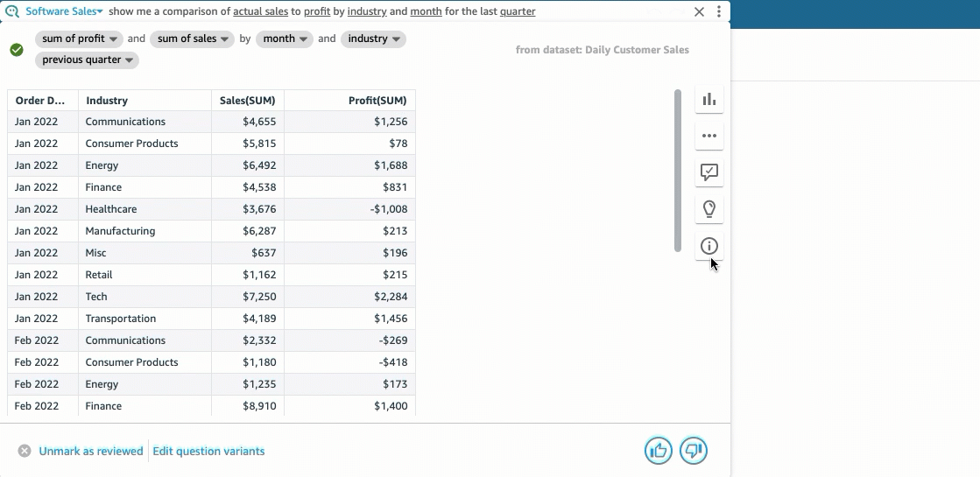Expand the month pill dropdown

tap(285, 39)
